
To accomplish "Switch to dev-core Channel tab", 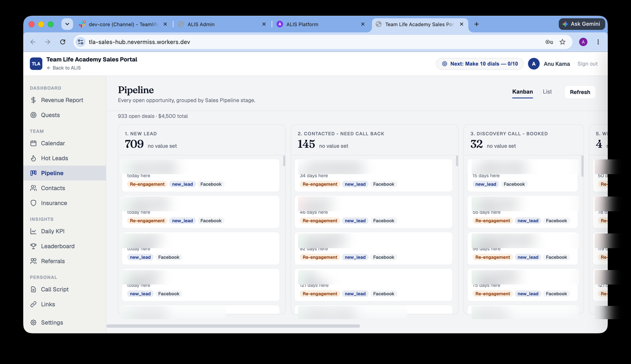I will pos(124,24).
